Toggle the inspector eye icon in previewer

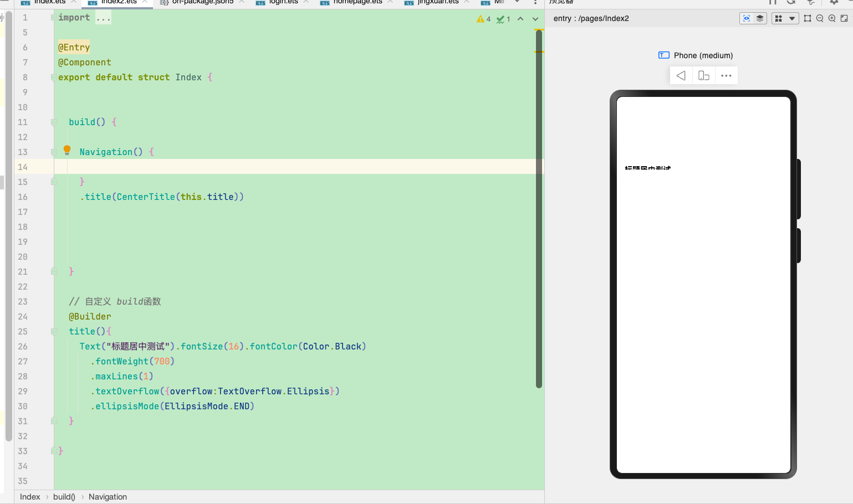(x=747, y=18)
